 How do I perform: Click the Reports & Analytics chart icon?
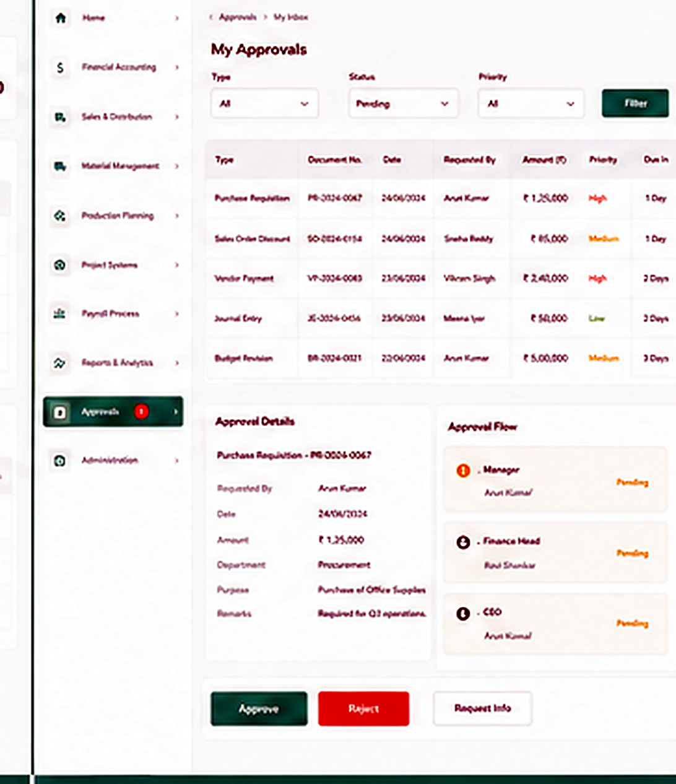[x=60, y=363]
